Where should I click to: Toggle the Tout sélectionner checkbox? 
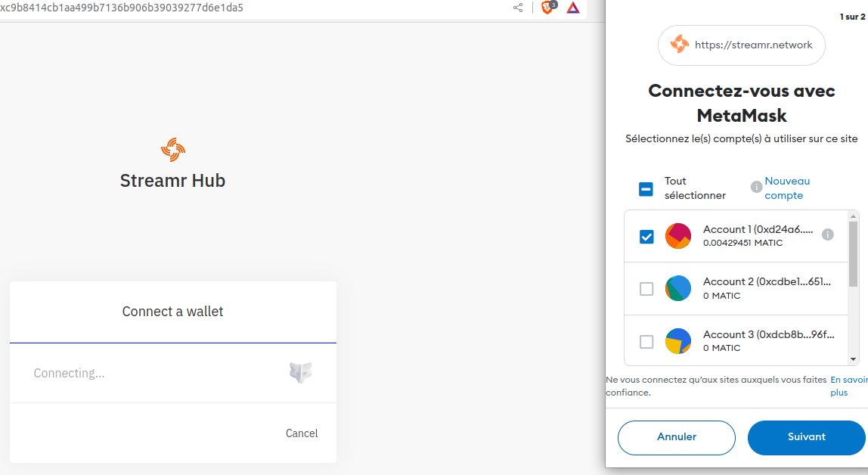tap(646, 189)
